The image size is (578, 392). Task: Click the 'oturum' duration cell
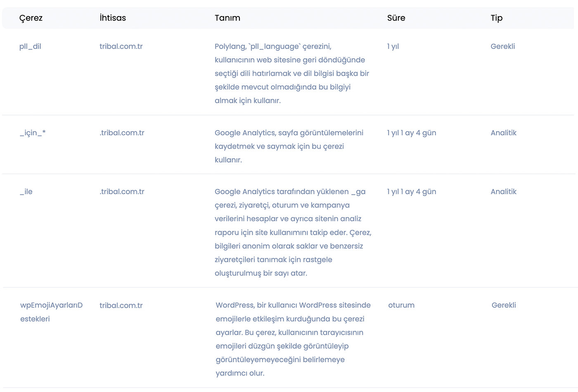(x=401, y=305)
